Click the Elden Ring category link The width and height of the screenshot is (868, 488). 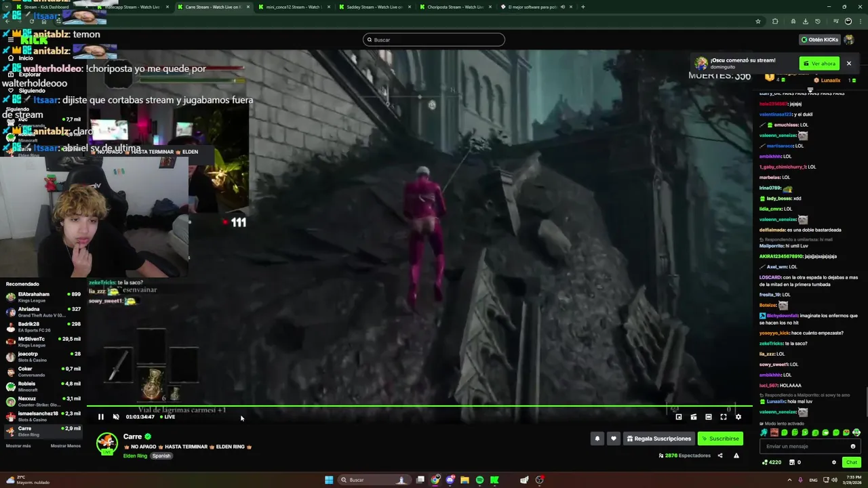(135, 456)
